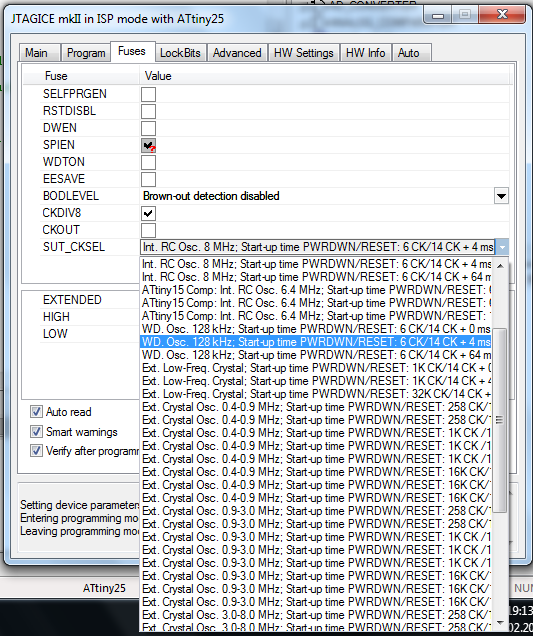Pick highlighted WD. Osc. 128 kHz + 4 ms option
This screenshot has height=636, width=533.
[316, 342]
